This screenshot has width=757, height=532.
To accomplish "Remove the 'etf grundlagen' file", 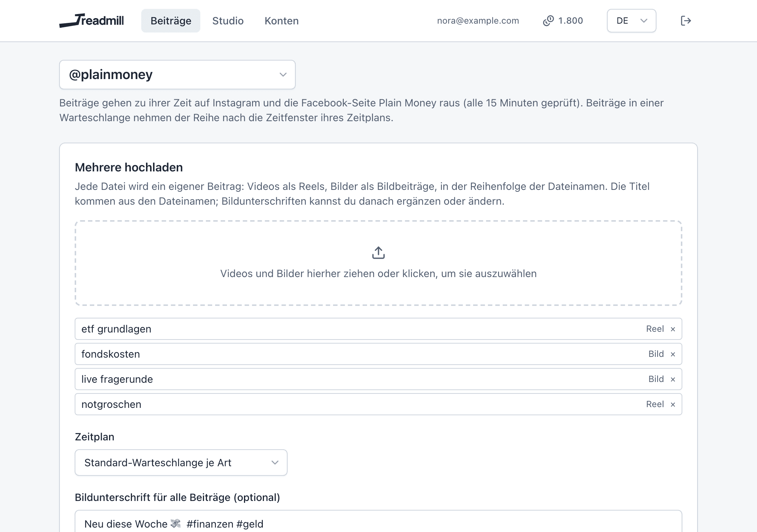I will click(x=673, y=329).
